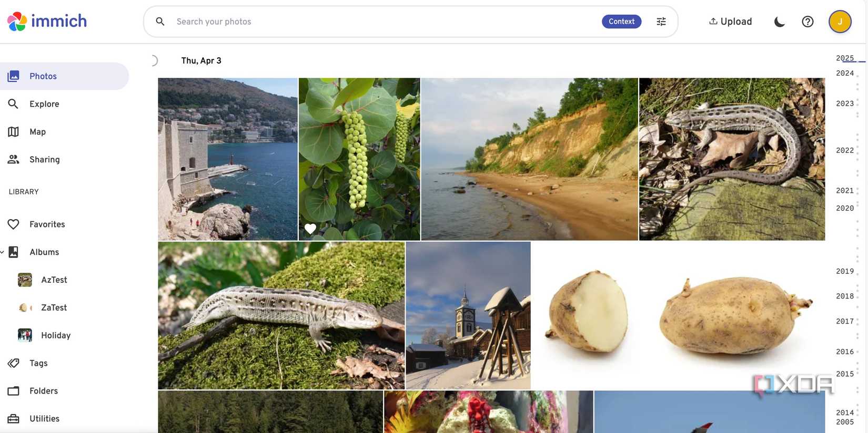Open the Utilities page
The height and width of the screenshot is (433, 868).
click(x=44, y=419)
